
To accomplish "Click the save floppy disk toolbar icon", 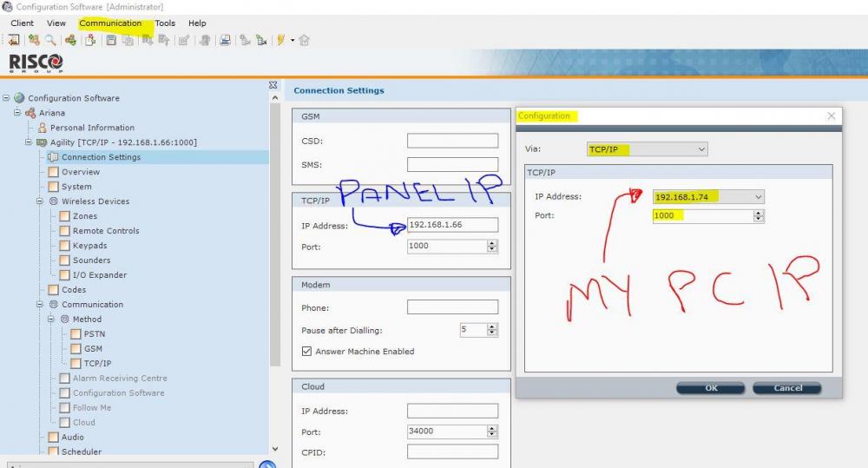I will coord(111,40).
